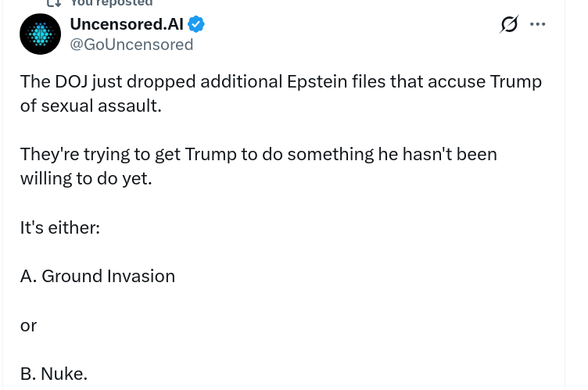The image size is (588, 390).
Task: Open the Uncensored.AI display name link
Action: click(x=127, y=24)
